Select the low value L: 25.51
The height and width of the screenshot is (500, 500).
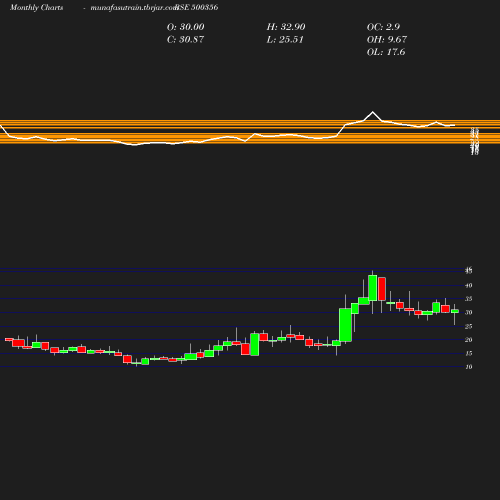pos(285,40)
